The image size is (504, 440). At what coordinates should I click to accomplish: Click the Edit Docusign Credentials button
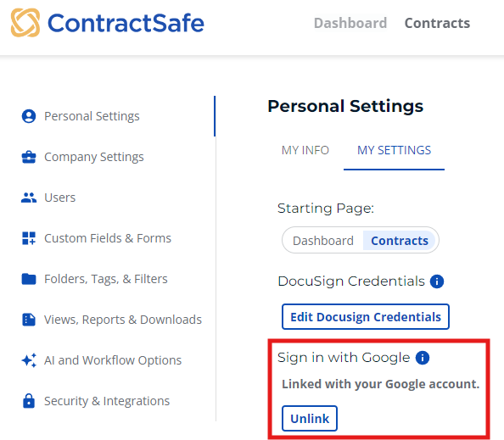pos(366,317)
